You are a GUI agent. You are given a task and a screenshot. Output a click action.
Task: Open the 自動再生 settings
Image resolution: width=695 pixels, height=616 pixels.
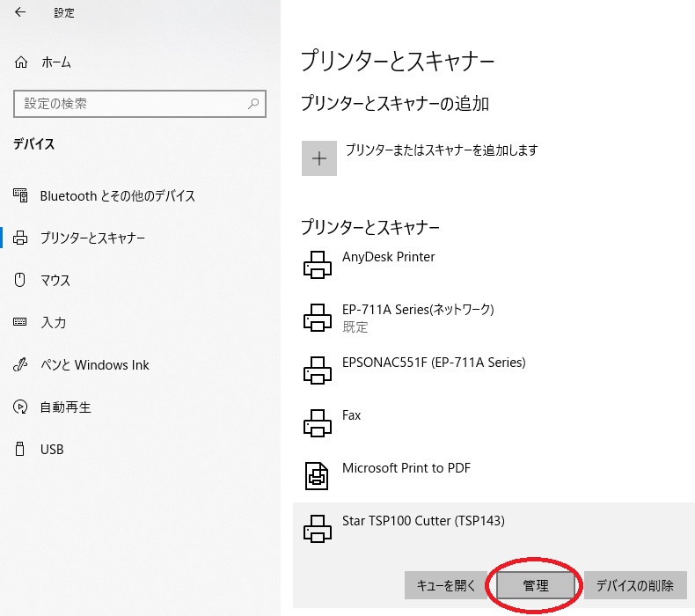[66, 407]
